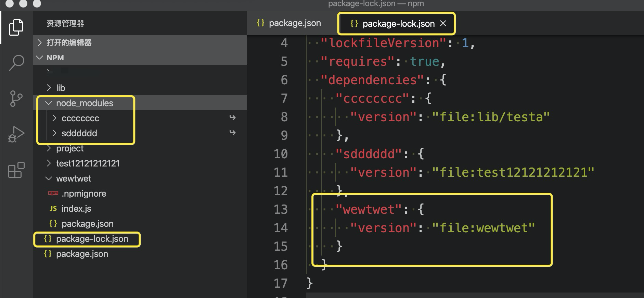
Task: Open the .npmignore file
Action: click(x=84, y=194)
